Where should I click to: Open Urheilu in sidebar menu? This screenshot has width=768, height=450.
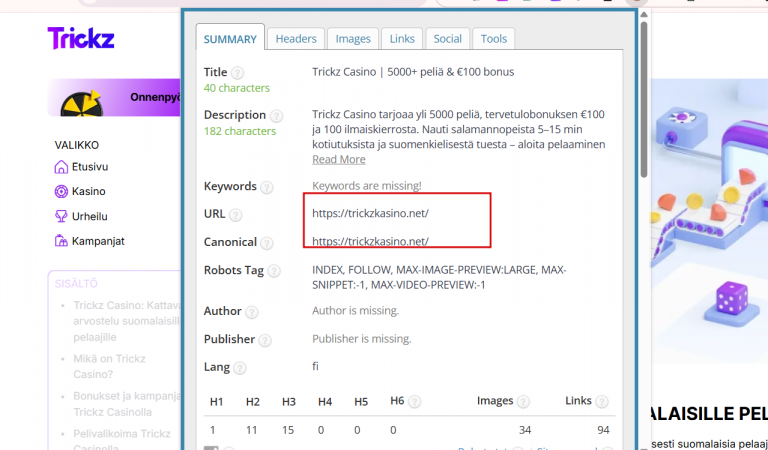pos(90,216)
